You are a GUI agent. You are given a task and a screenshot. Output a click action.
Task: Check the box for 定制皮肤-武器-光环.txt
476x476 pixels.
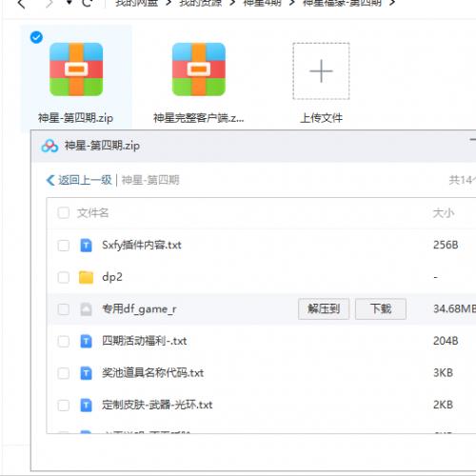click(x=64, y=406)
